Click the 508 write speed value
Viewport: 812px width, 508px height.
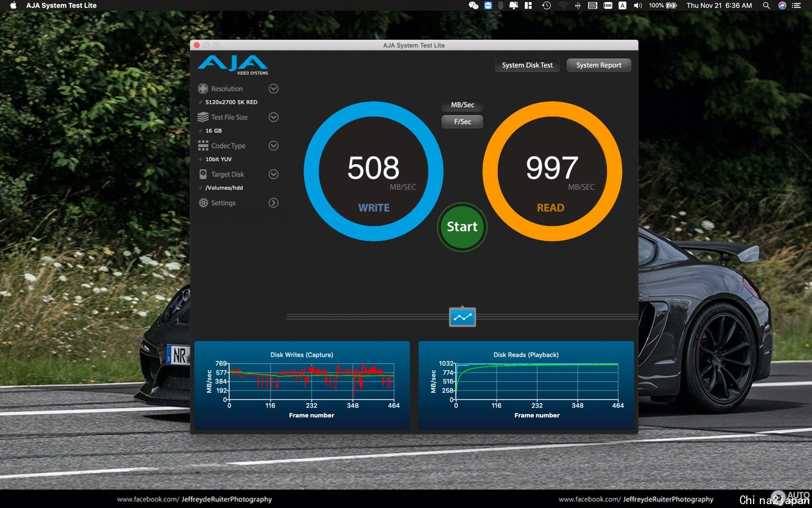pos(373,168)
